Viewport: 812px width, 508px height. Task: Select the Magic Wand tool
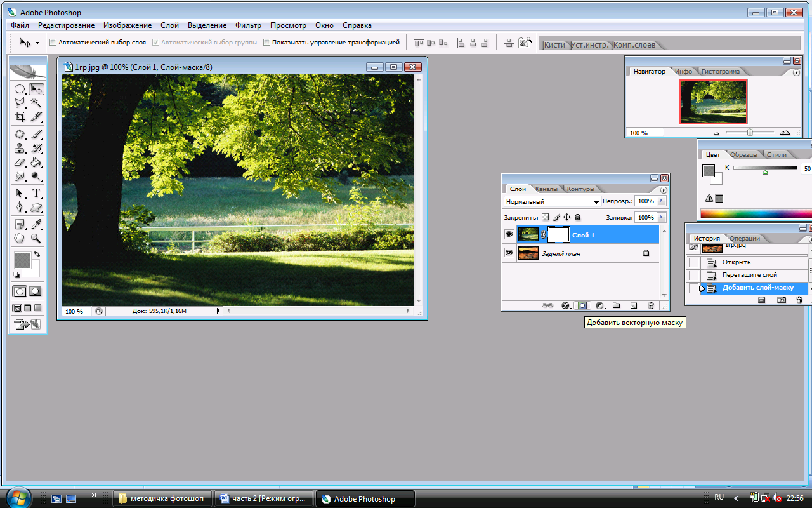click(x=36, y=102)
